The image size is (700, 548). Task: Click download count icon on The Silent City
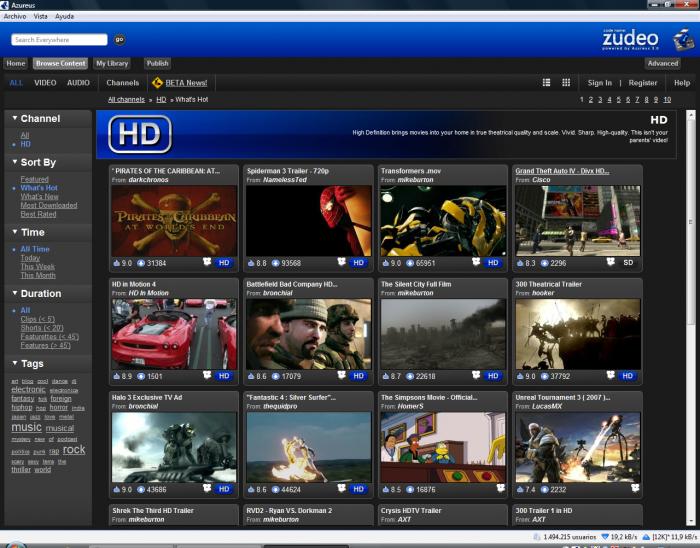(410, 377)
